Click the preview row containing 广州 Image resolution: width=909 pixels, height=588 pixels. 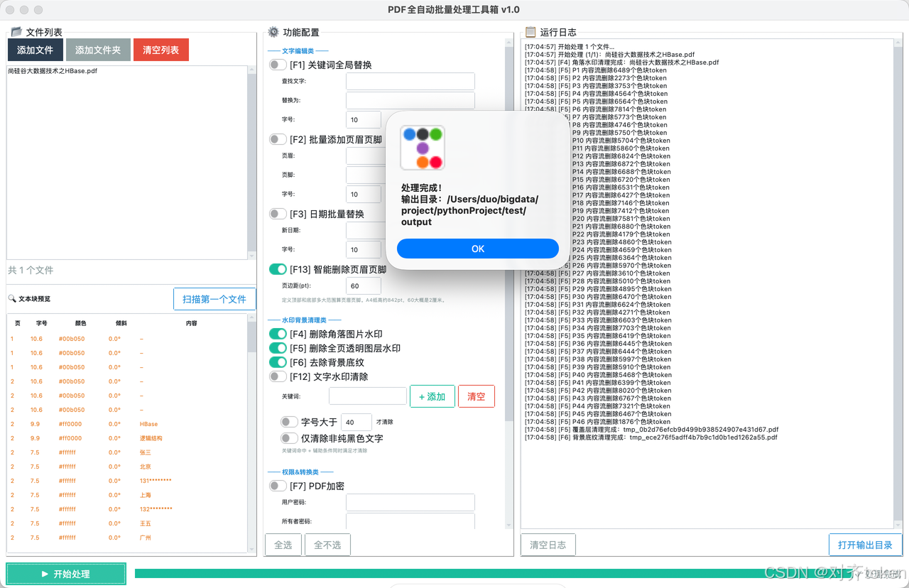127,538
